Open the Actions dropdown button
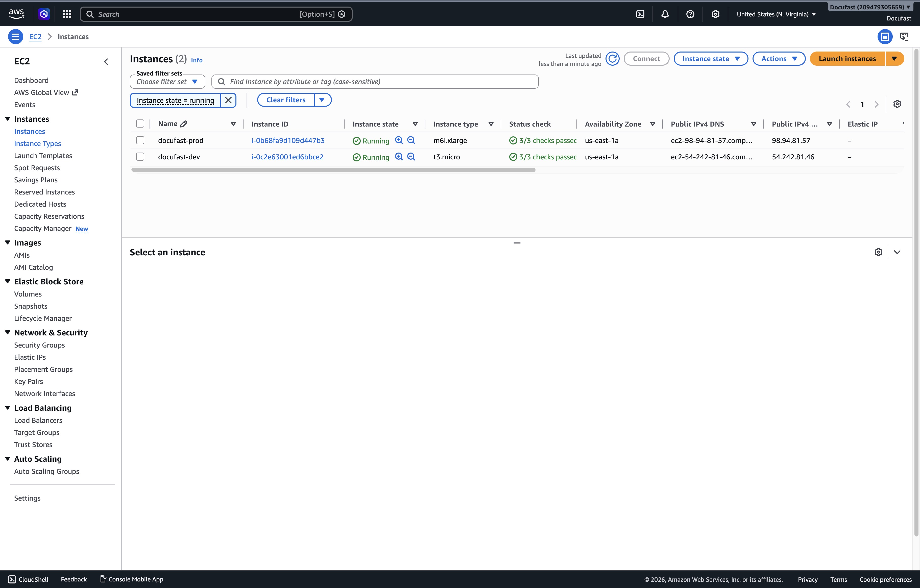The image size is (920, 588). (779, 59)
